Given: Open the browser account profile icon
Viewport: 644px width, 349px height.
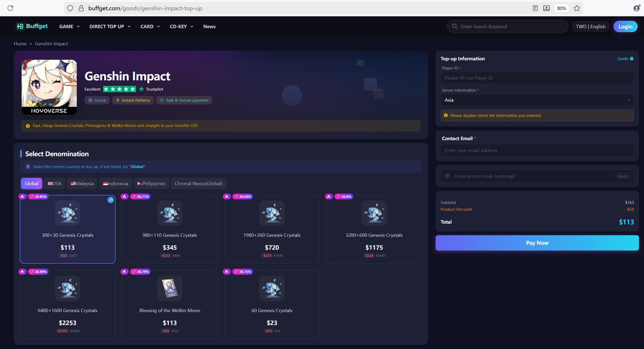Looking at the screenshot, I should pyautogui.click(x=636, y=8).
